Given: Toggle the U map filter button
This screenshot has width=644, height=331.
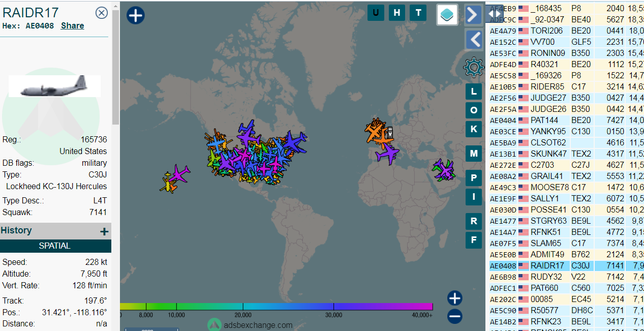Looking at the screenshot, I should [376, 13].
